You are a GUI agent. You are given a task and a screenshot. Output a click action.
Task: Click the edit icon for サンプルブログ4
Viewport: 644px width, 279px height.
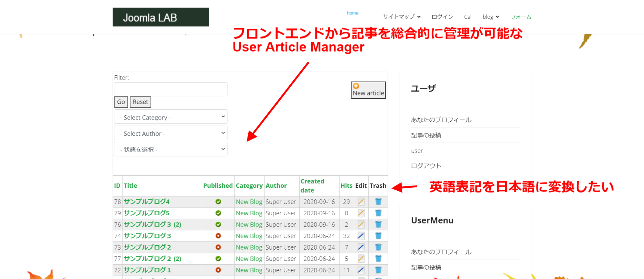(361, 202)
